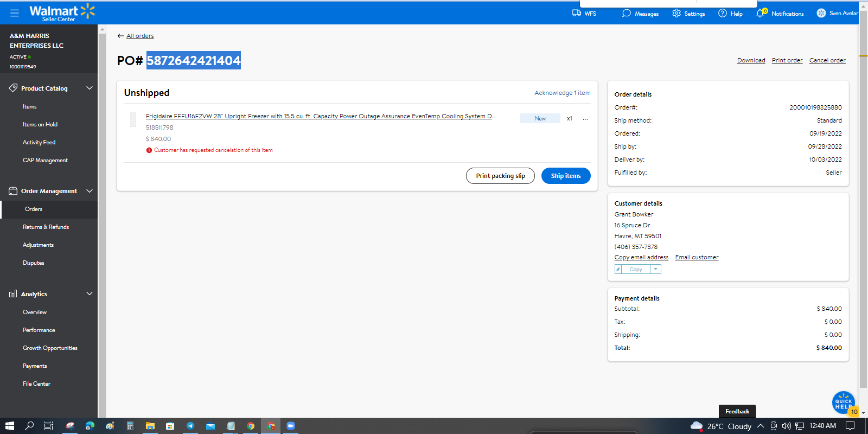This screenshot has height=434, width=868.
Task: Open the Windows action center
Action: tap(850, 426)
